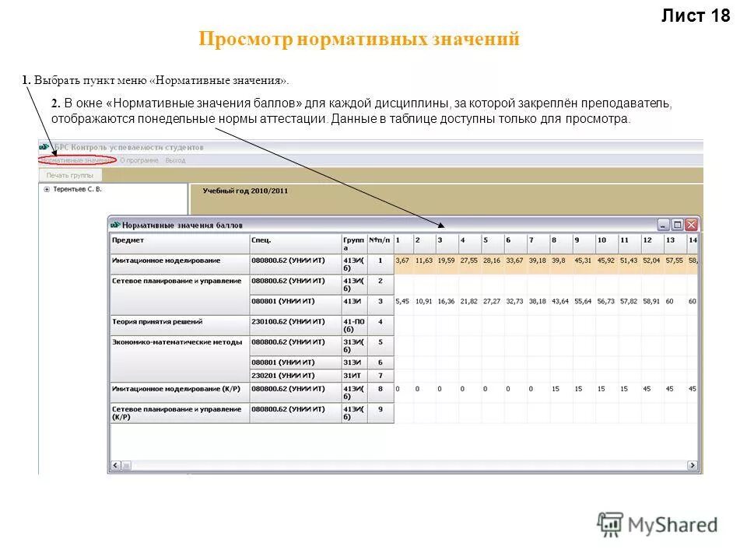Click the 'Нормативные значения баллов' window icon

(x=115, y=225)
